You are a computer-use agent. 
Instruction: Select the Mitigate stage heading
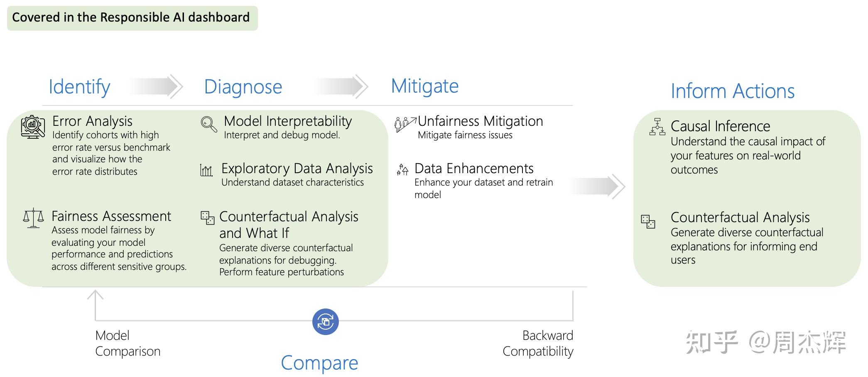click(x=424, y=86)
